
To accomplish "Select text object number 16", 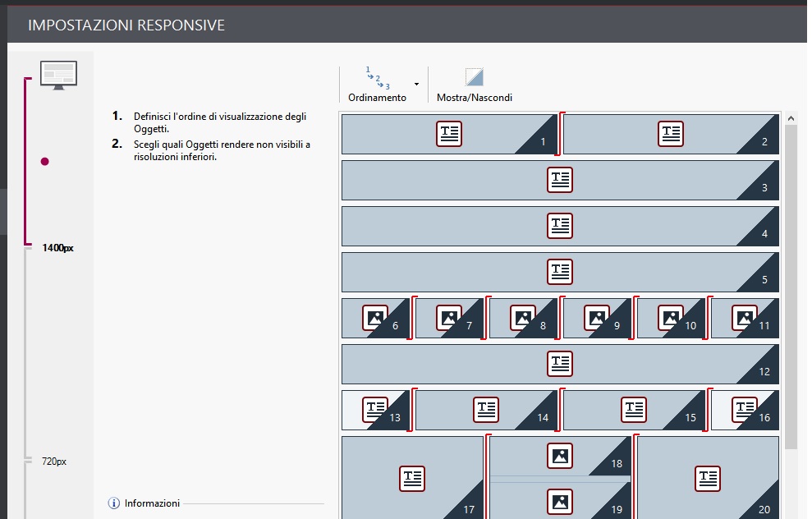I will point(745,410).
